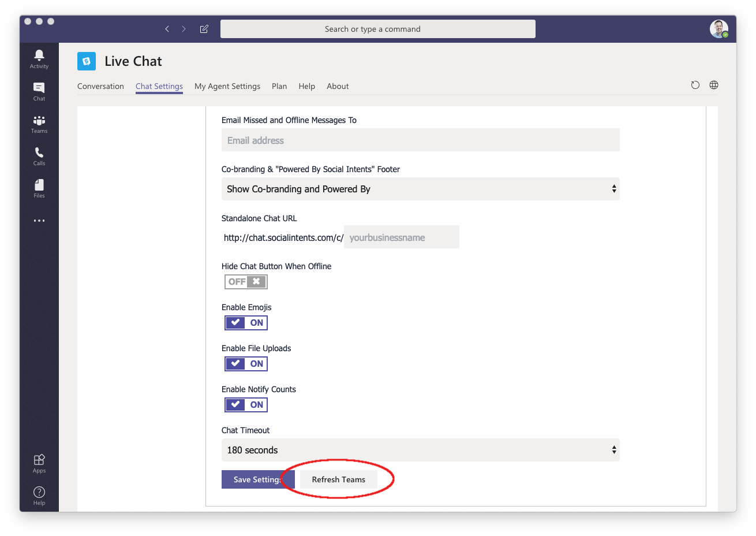
Task: Turn off Enable File Uploads switch
Action: point(246,364)
